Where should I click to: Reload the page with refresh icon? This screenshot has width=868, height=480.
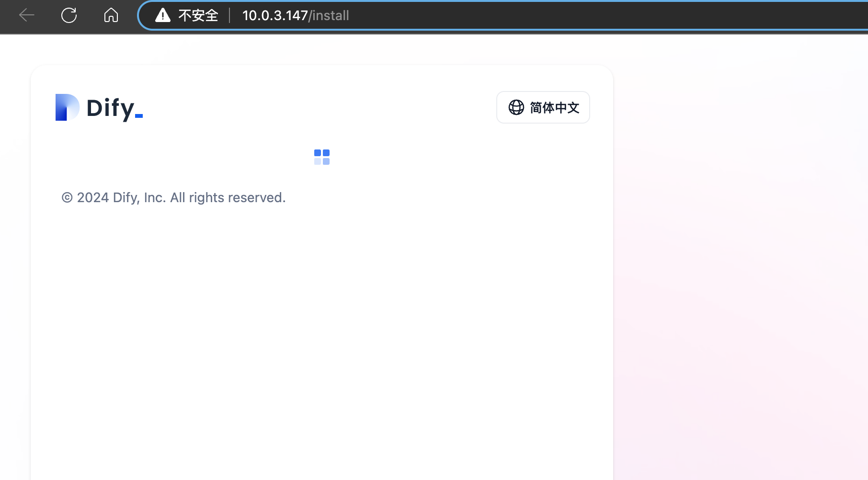pyautogui.click(x=69, y=15)
